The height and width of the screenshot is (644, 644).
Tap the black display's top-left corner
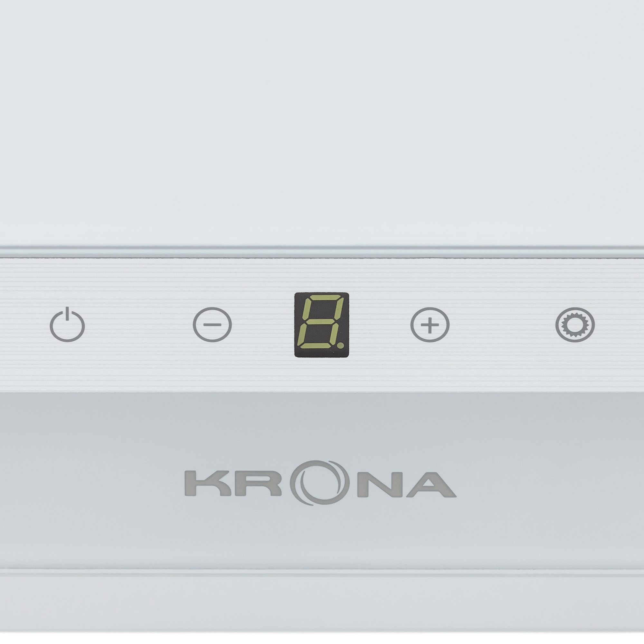[297, 295]
